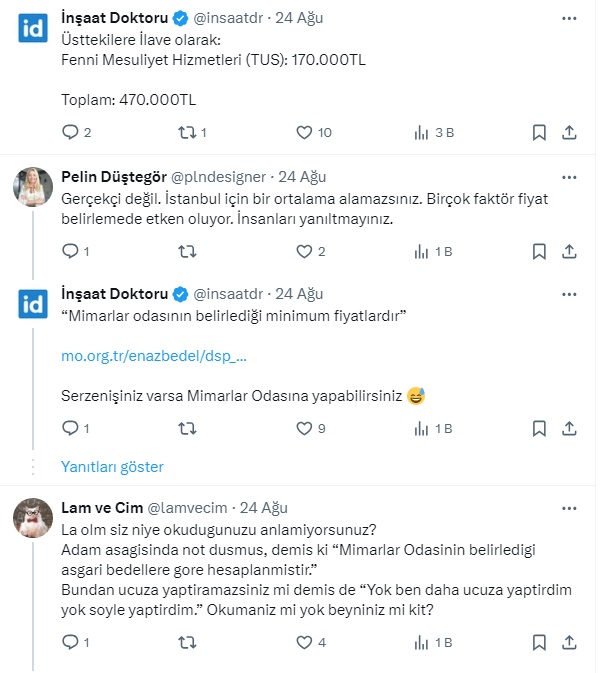Viewport: 603px width, 673px height.
Task: Retweet the Mimarlar odası minimum fiyat tweet
Action: pyautogui.click(x=187, y=429)
